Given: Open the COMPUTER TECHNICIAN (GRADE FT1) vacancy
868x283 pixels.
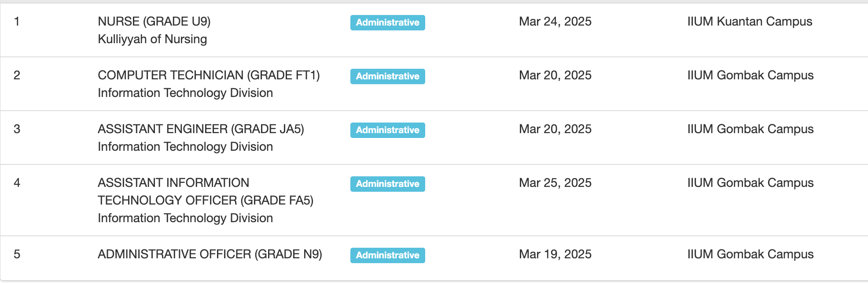Looking at the screenshot, I should click(209, 75).
